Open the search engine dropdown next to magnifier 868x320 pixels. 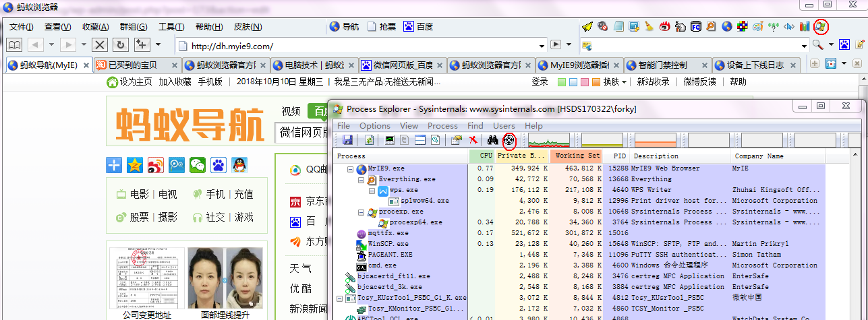point(830,45)
